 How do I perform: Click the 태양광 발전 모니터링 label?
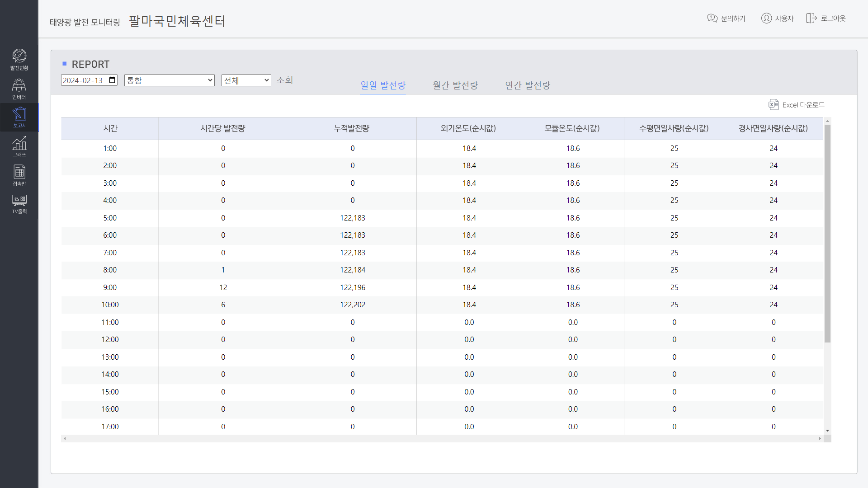85,22
